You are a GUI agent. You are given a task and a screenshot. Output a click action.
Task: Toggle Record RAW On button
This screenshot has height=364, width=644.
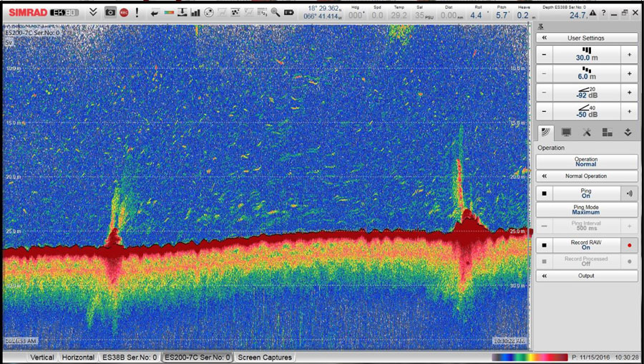[x=586, y=245]
